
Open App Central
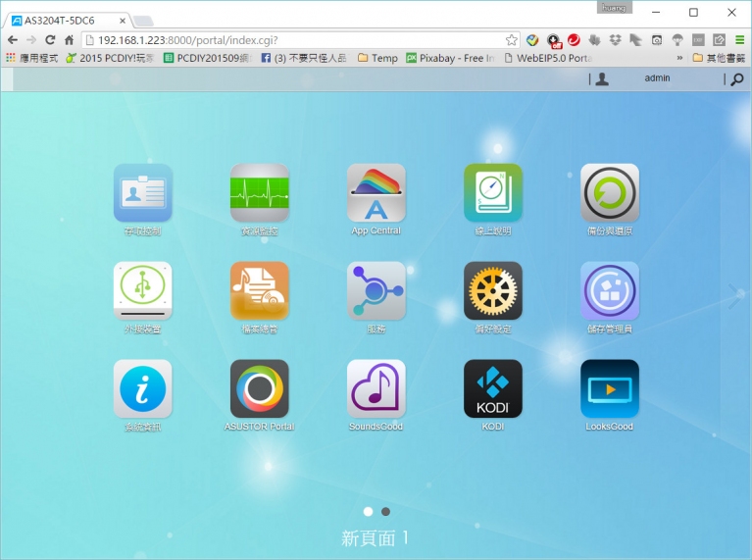pyautogui.click(x=376, y=192)
